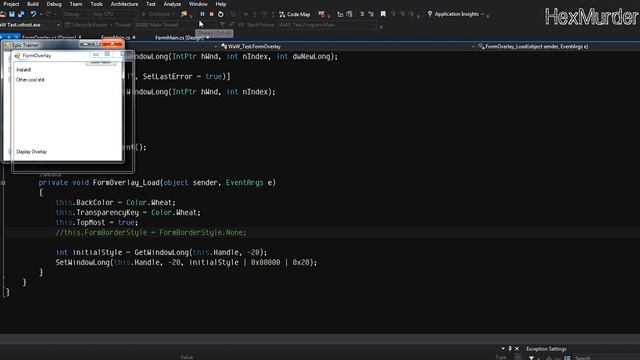Image resolution: width=640 pixels, height=360 pixels.
Task: Click the 'Other cool shit' label in FormOverlay
Action: click(x=30, y=80)
